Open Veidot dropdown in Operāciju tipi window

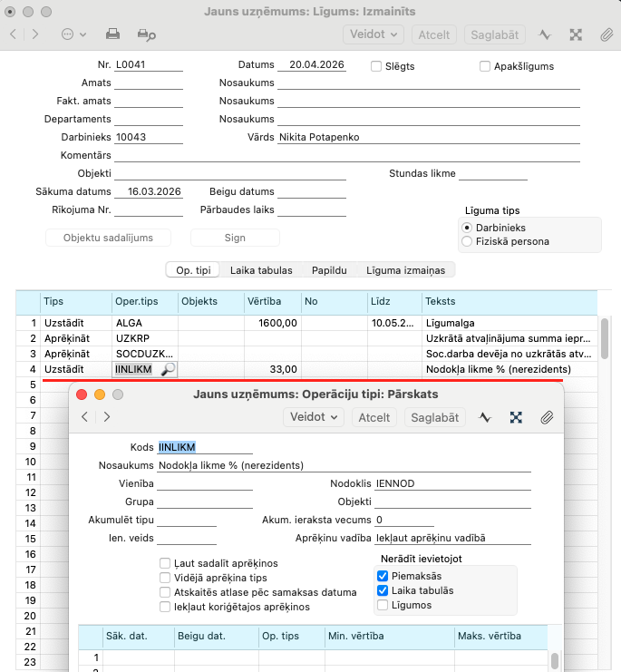(314, 417)
